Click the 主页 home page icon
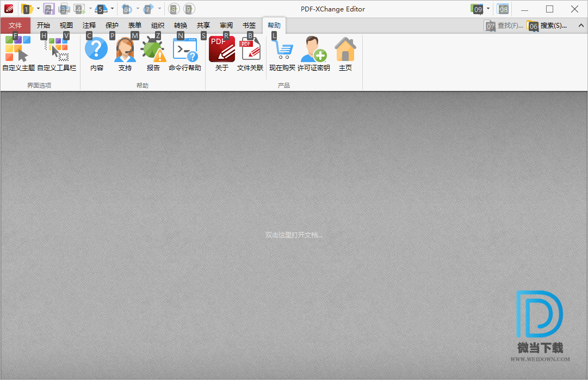This screenshot has height=380, width=588. pyautogui.click(x=345, y=53)
